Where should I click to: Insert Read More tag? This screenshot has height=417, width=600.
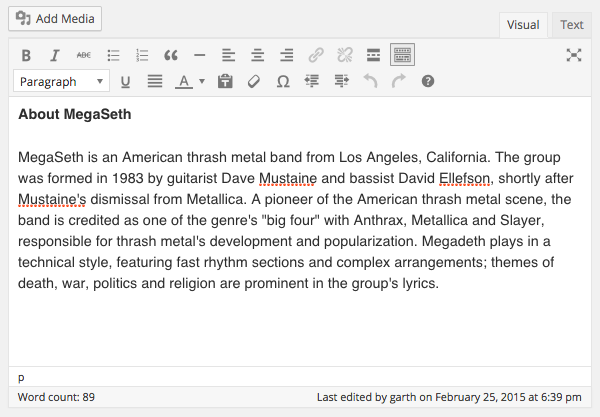pyautogui.click(x=373, y=55)
